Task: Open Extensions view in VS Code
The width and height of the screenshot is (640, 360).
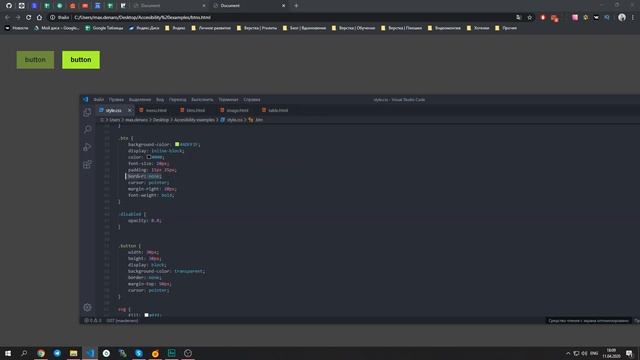Action: [87, 164]
